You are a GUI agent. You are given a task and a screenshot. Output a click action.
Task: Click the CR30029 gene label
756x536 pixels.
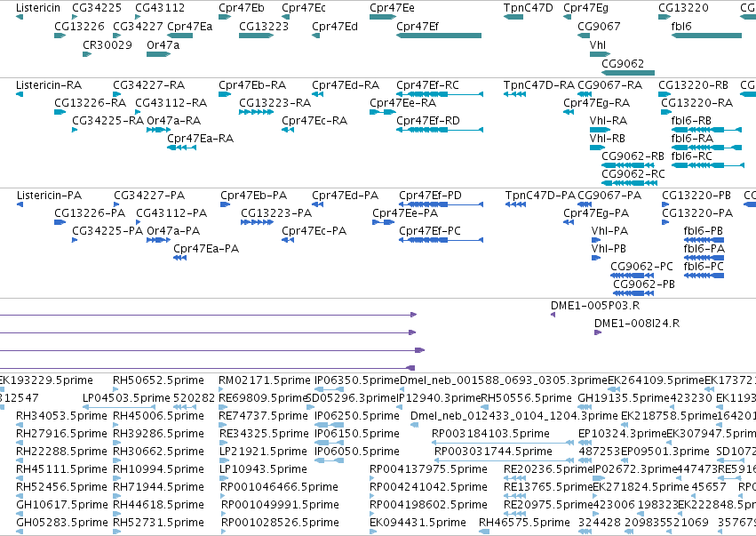(x=107, y=44)
